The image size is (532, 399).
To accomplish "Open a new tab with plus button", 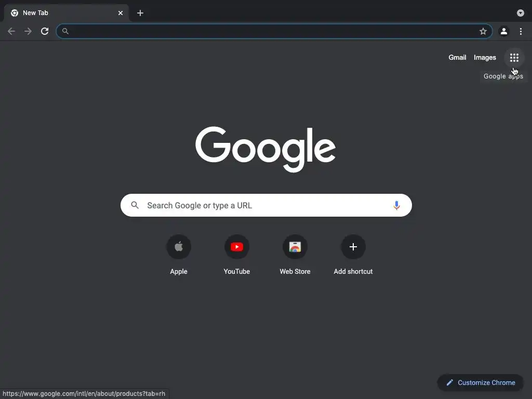I will pos(140,13).
